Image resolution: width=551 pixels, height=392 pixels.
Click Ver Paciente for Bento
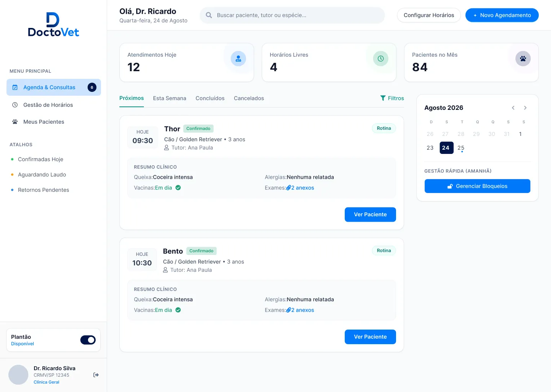pyautogui.click(x=370, y=337)
